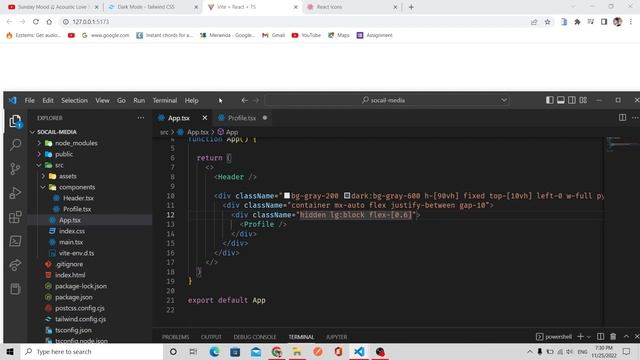Click the VS Code logo icon in title bar
Image resolution: width=640 pixels, height=360 pixels.
tap(13, 100)
